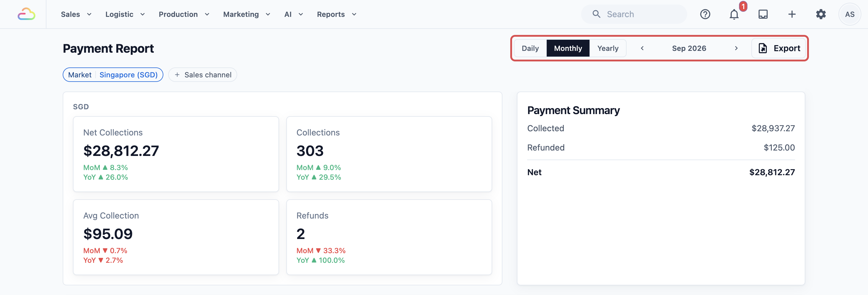The width and height of the screenshot is (868, 295).
Task: Click the Net Collections $28,812.27 value
Action: coord(121,151)
